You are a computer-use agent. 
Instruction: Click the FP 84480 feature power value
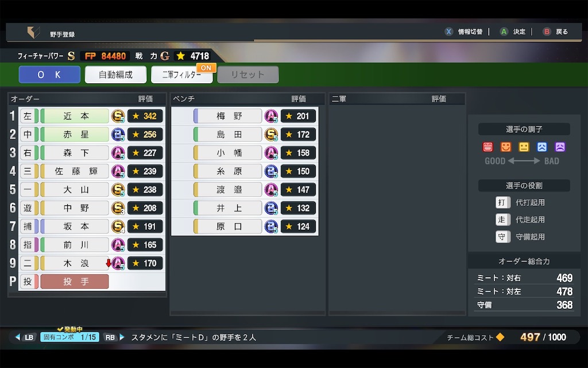pyautogui.click(x=105, y=56)
